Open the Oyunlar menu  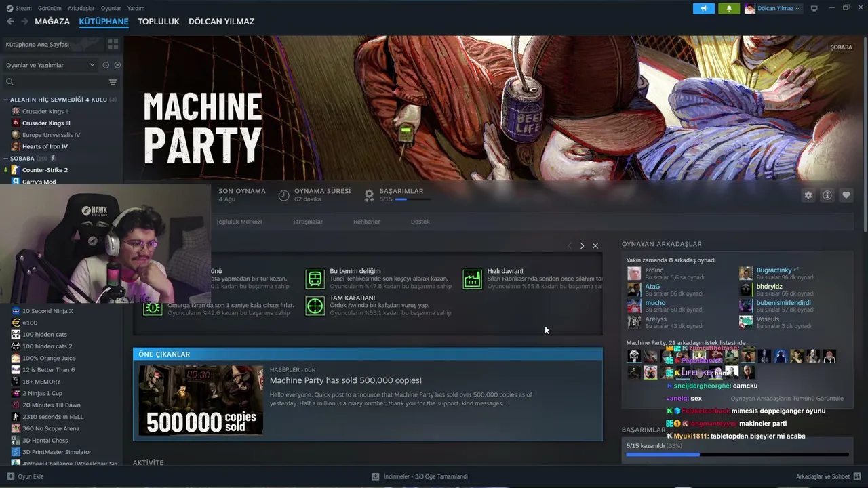click(x=111, y=8)
